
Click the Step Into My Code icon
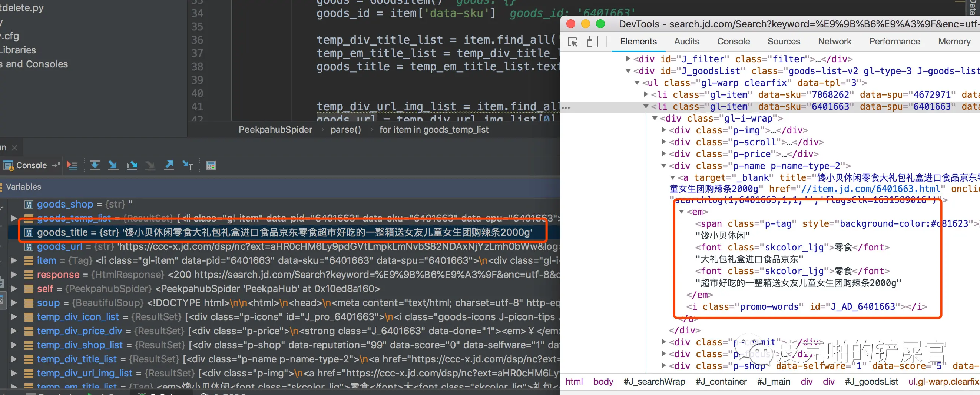click(x=132, y=165)
